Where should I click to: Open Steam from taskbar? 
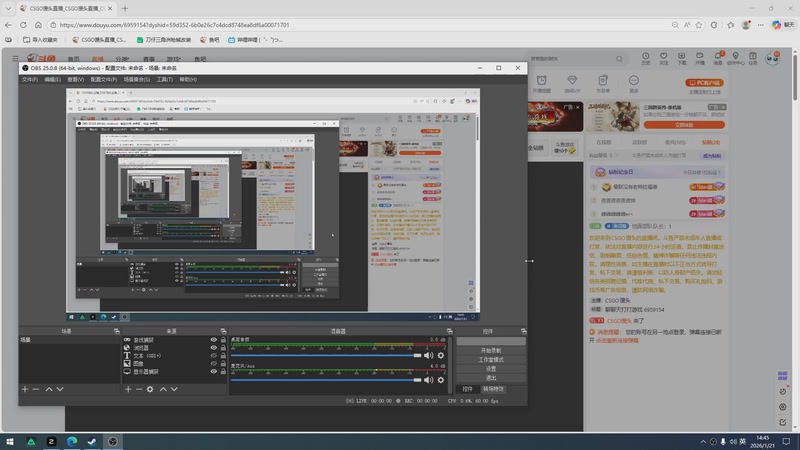coord(92,441)
